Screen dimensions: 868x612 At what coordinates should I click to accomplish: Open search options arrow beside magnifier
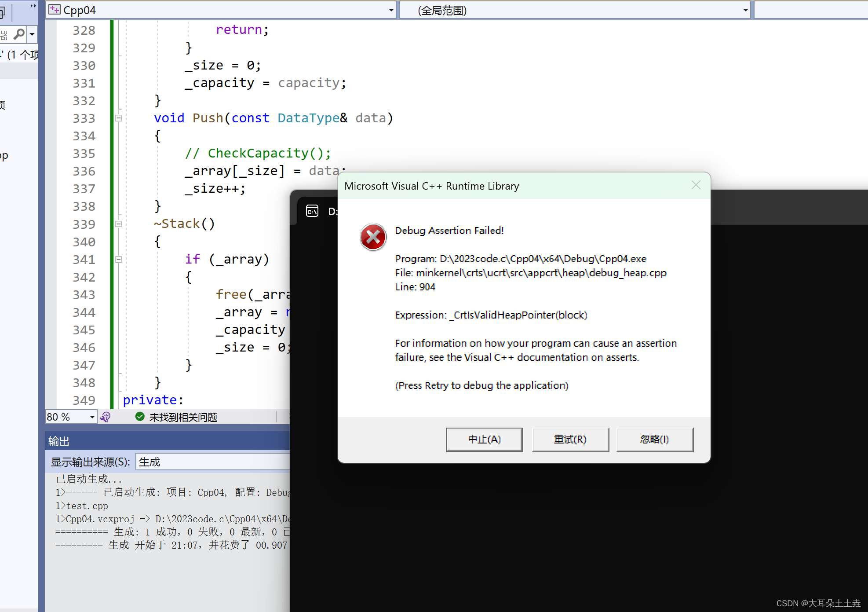32,34
